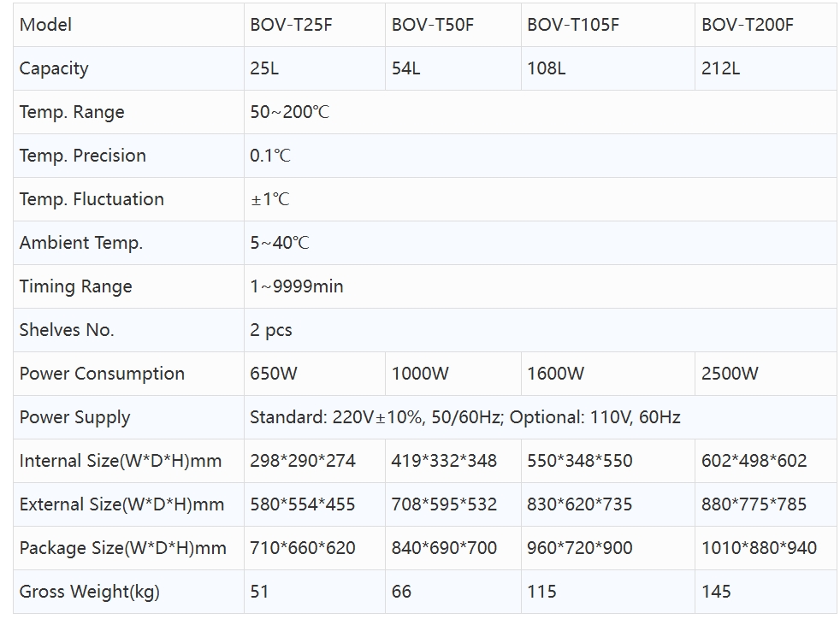
Task: Click the 108L capacity value
Action: tap(546, 68)
